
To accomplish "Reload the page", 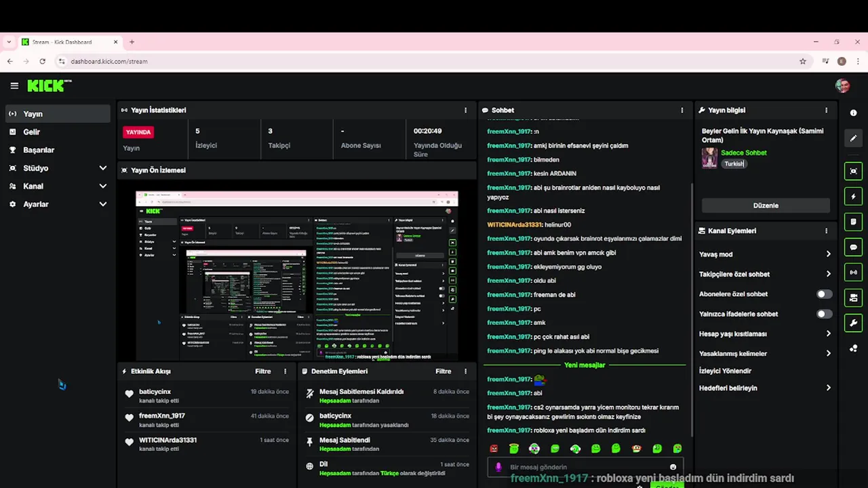I will [42, 61].
